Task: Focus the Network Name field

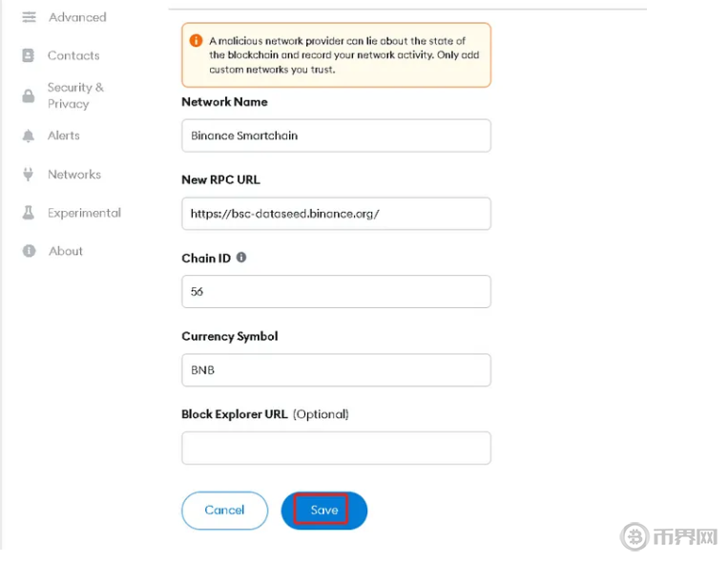Action: click(336, 136)
